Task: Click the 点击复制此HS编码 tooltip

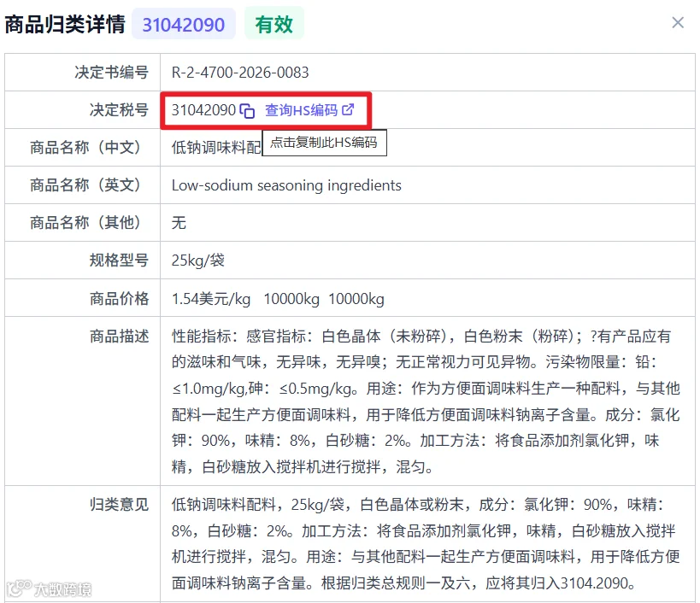Action: (324, 143)
